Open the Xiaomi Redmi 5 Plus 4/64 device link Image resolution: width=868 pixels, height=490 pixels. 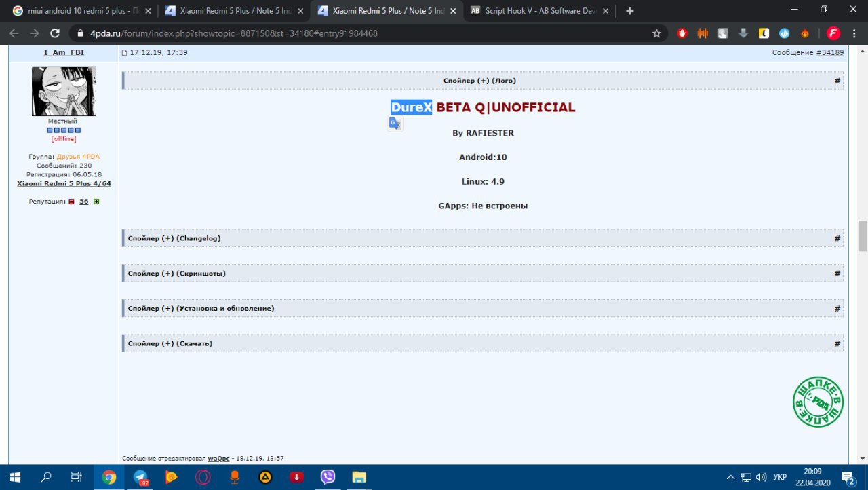[64, 183]
